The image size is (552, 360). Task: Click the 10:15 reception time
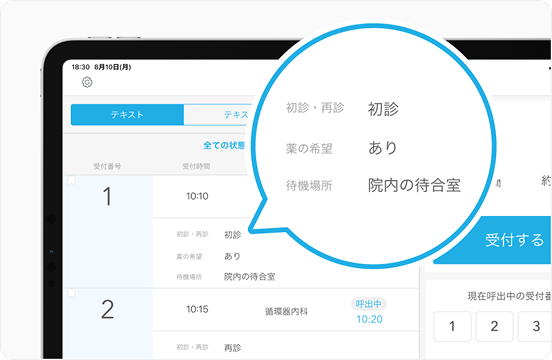pyautogui.click(x=197, y=309)
